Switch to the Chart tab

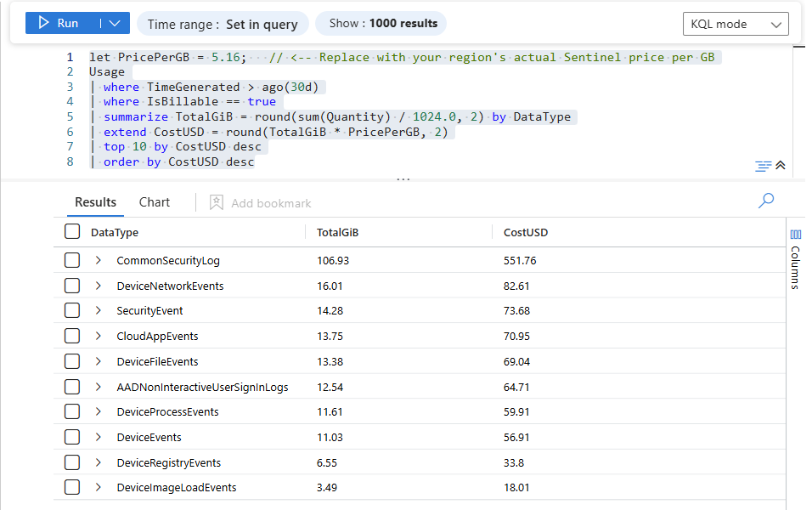[155, 202]
